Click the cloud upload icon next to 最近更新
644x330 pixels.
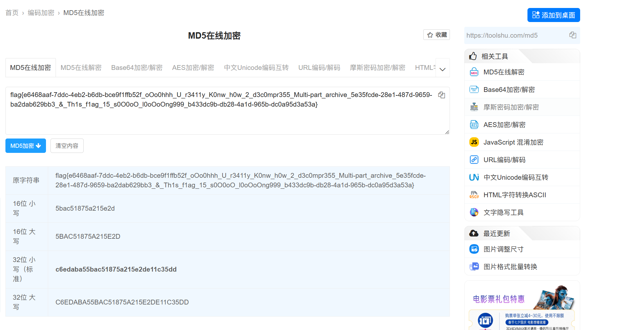point(474,233)
